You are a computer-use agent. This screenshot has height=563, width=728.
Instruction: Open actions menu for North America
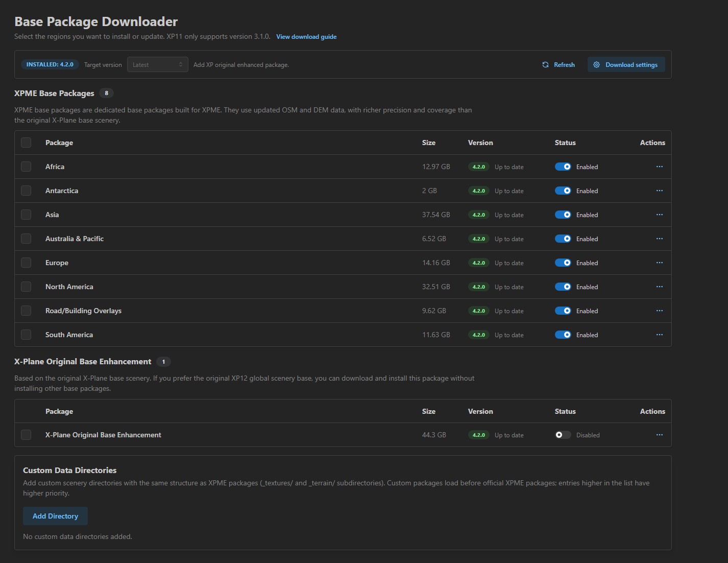(659, 287)
